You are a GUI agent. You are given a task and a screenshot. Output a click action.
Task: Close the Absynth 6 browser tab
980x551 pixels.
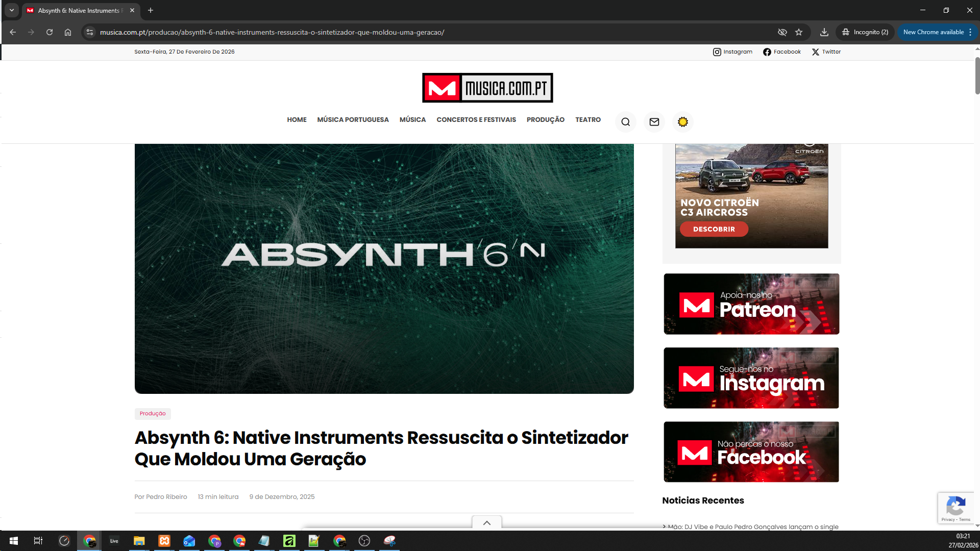click(x=132, y=10)
